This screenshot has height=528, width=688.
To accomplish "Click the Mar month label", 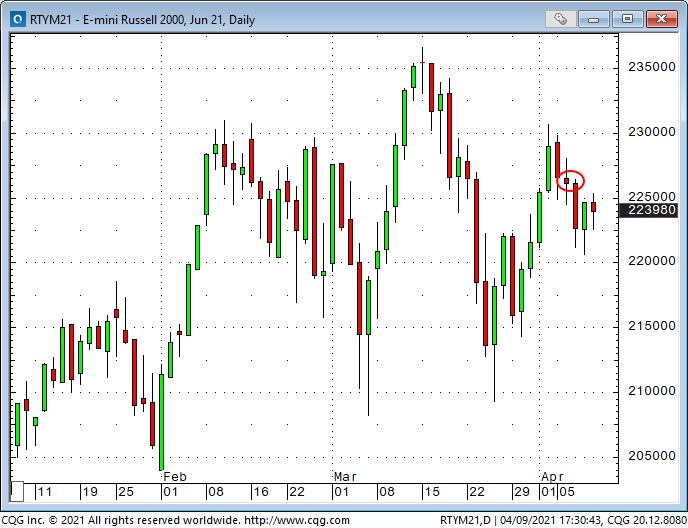I will click(x=345, y=477).
